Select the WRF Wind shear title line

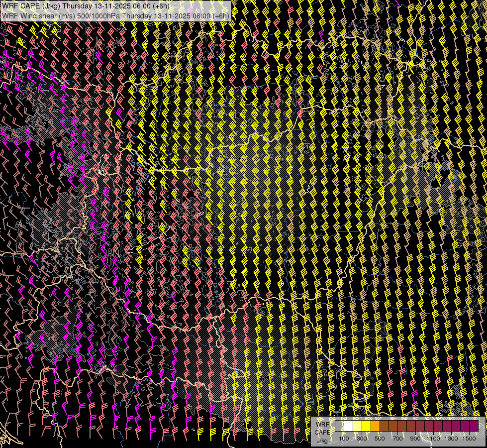coord(115,15)
